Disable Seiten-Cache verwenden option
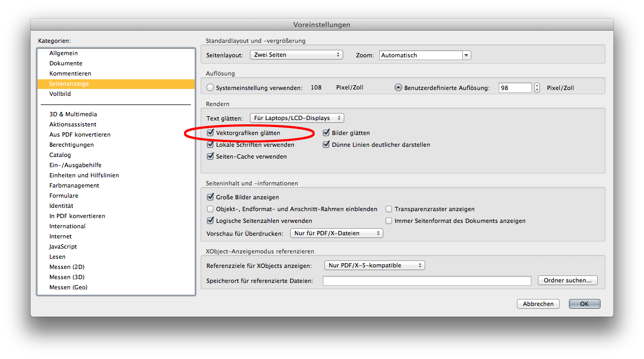644x359 pixels. coord(211,156)
